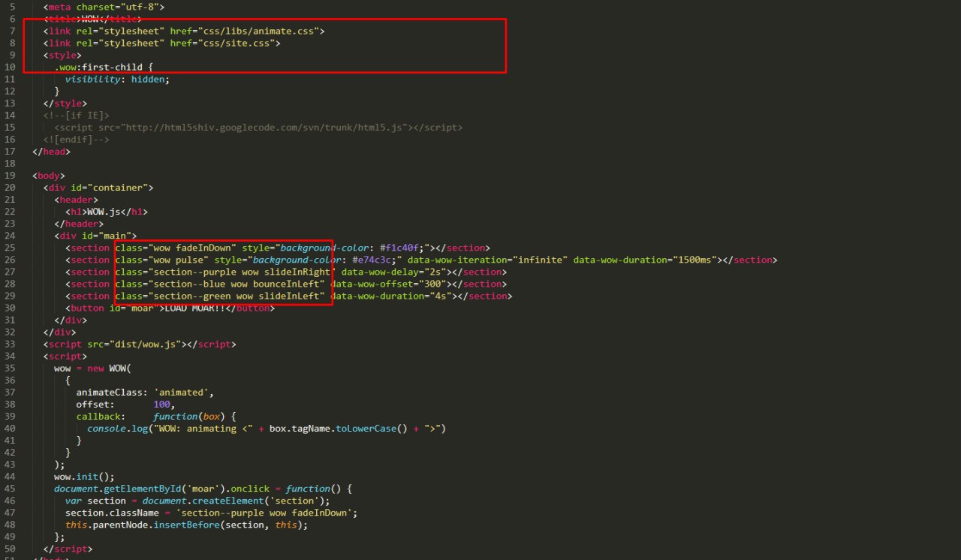Click the "WOW: animating <" string
The height and width of the screenshot is (560, 961).
pos(203,427)
